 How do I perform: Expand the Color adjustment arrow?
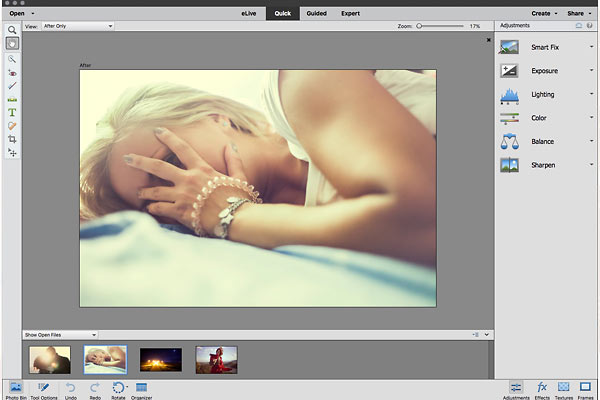(591, 117)
